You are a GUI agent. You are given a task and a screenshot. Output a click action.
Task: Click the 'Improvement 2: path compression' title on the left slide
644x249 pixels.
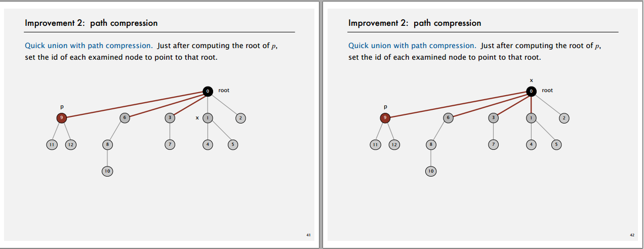pos(91,23)
